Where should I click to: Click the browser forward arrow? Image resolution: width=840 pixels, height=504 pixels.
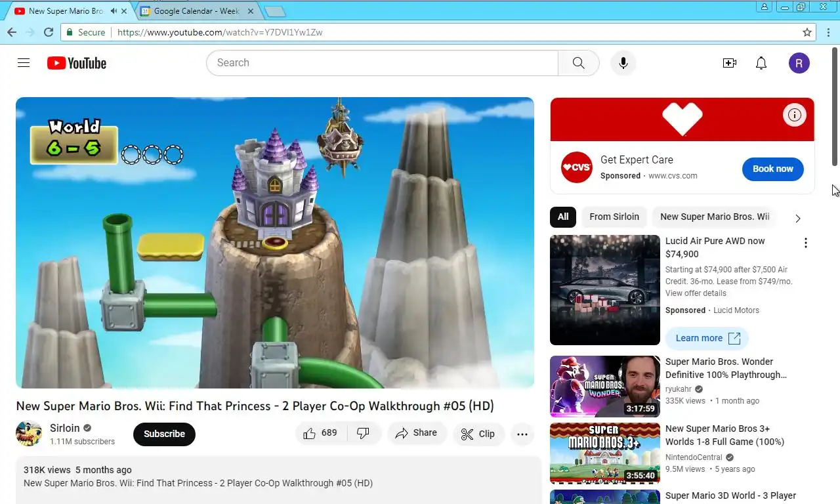pos(30,32)
